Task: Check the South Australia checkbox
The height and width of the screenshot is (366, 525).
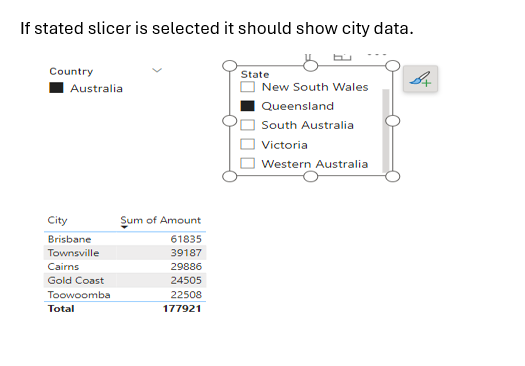Action: pos(247,125)
